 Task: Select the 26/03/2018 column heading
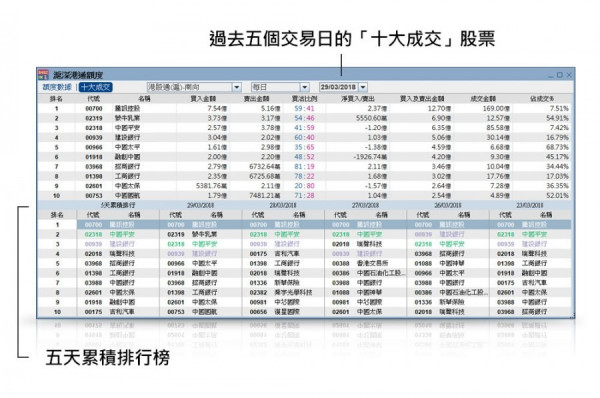click(448, 205)
